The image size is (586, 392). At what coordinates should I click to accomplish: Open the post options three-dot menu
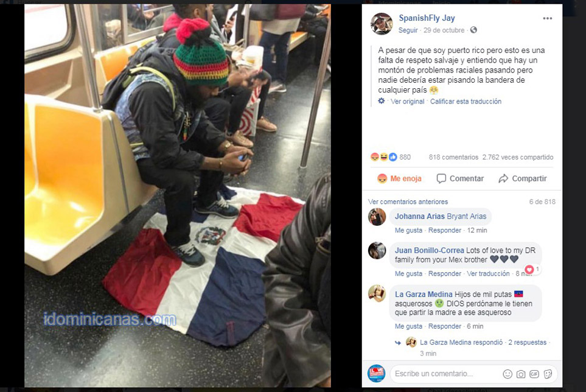coord(548,18)
